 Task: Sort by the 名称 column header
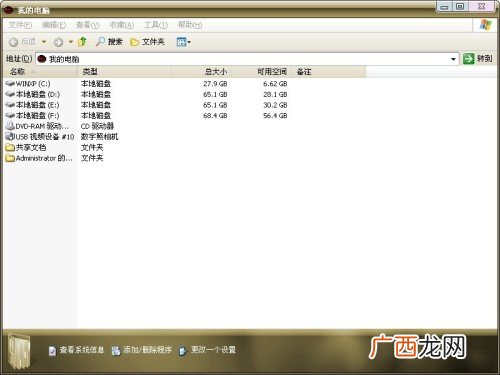40,72
